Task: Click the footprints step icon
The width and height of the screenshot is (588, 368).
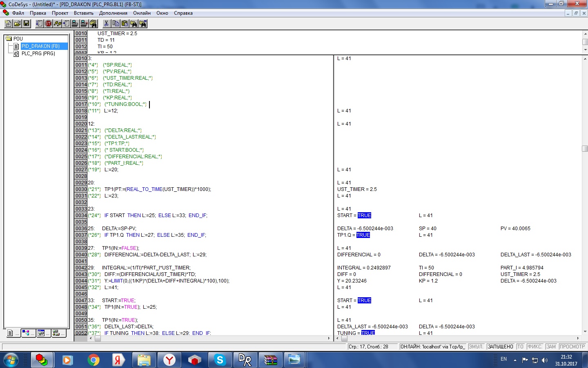Action: click(58, 24)
